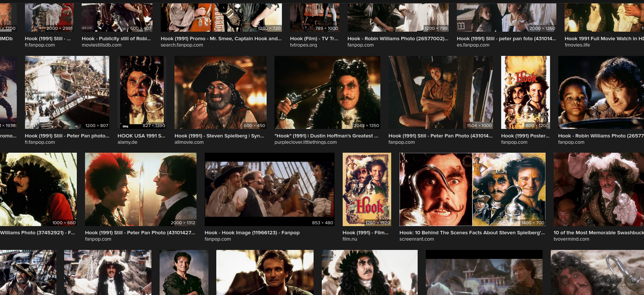644x295 pixels.
Task: Visit the 1movies.life source link
Action: point(577,45)
